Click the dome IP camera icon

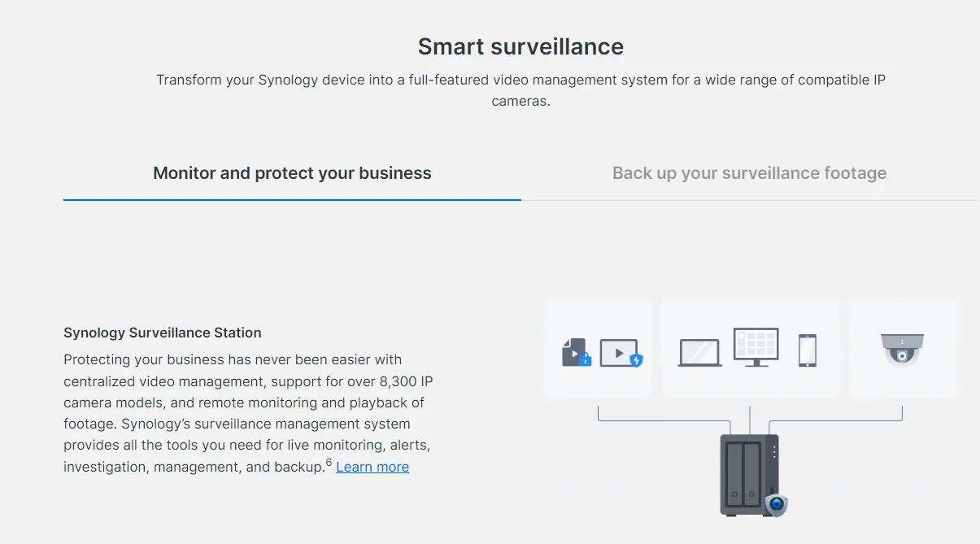[903, 349]
